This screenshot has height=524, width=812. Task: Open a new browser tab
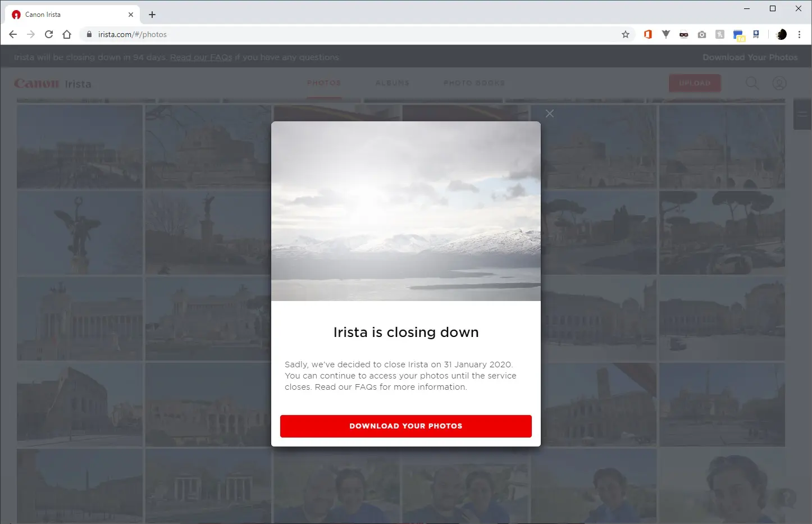pos(152,15)
